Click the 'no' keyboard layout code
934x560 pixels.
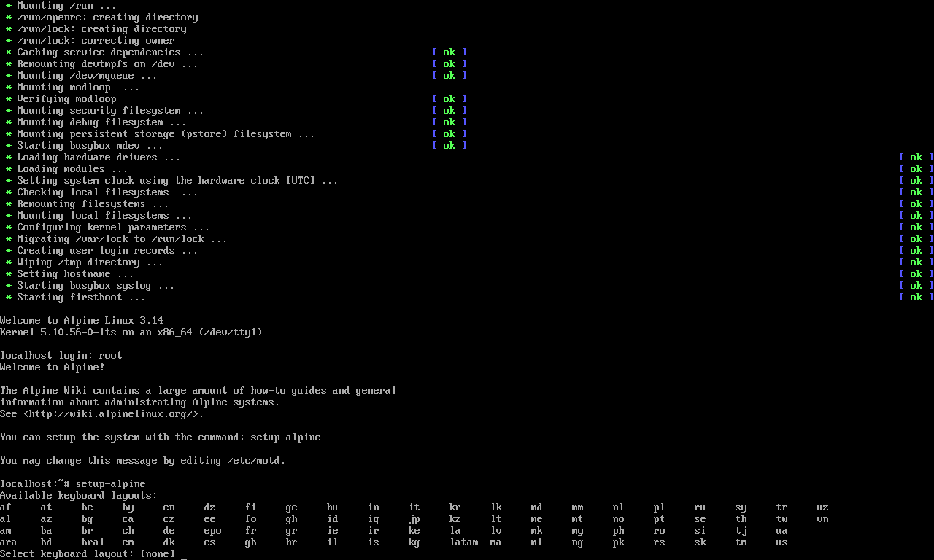(x=619, y=519)
